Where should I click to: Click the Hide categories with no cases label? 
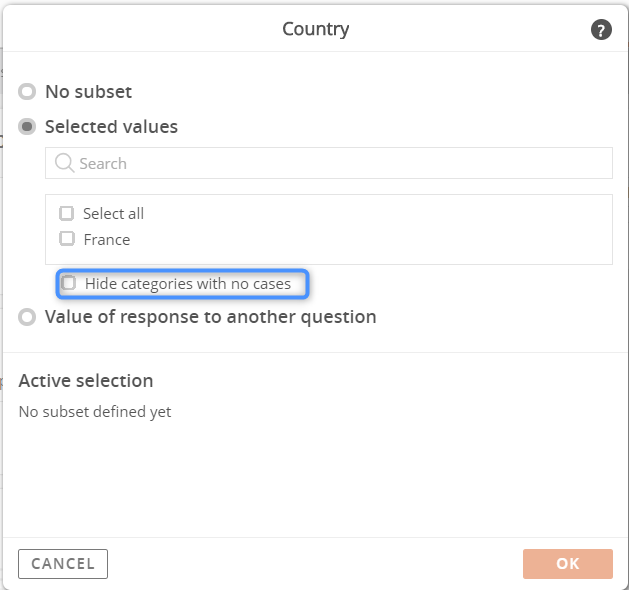[188, 284]
